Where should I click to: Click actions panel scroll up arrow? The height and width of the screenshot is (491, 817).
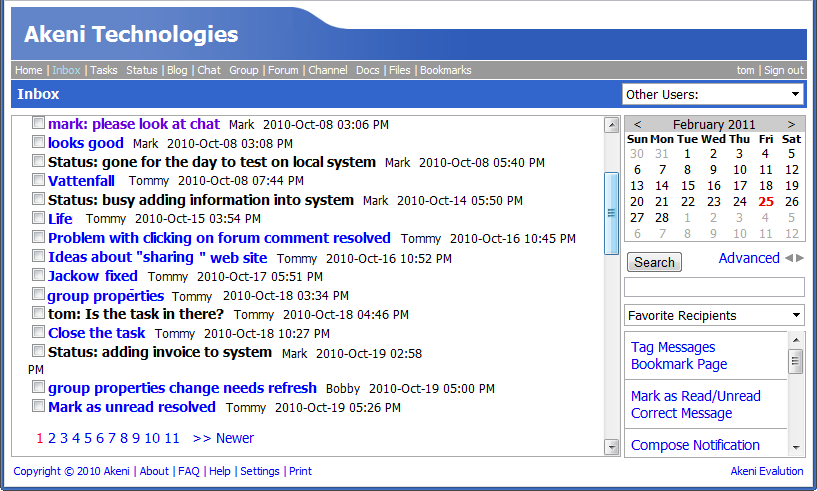pyautogui.click(x=796, y=340)
